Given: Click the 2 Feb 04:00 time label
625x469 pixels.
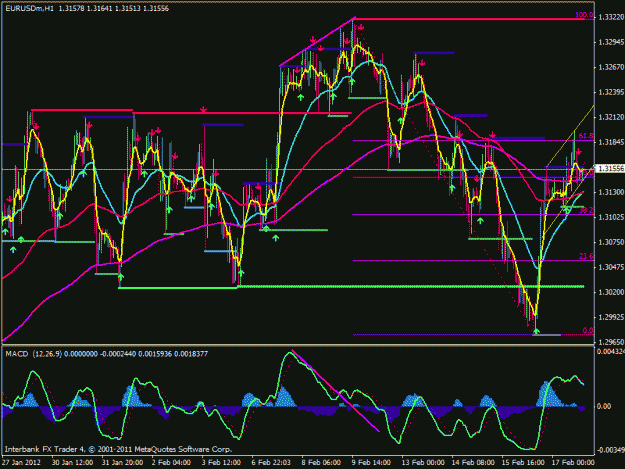Looking at the screenshot, I should 171,463.
